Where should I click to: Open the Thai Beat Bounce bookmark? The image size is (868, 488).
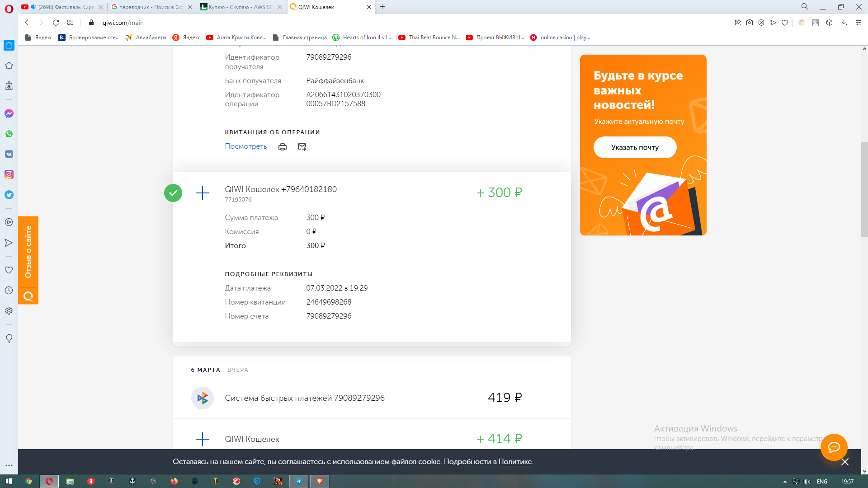429,38
